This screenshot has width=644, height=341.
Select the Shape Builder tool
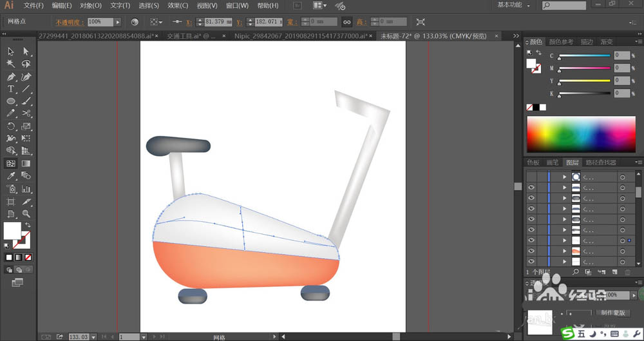pos(11,151)
